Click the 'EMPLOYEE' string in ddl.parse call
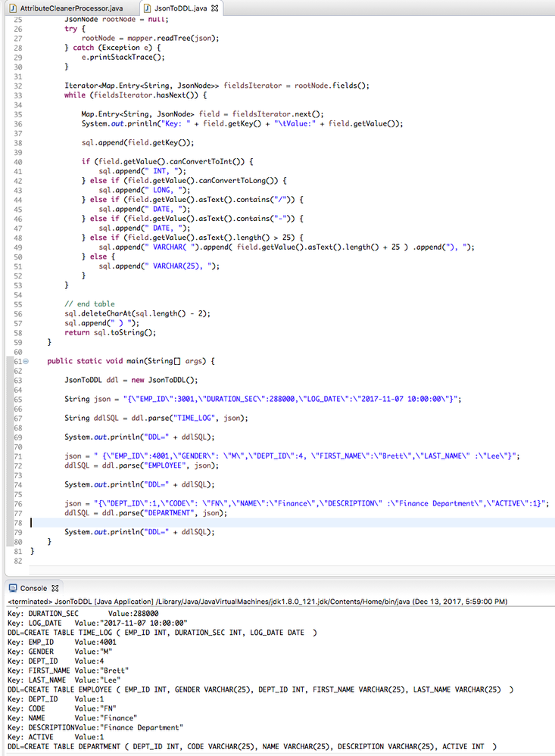 click(x=166, y=465)
